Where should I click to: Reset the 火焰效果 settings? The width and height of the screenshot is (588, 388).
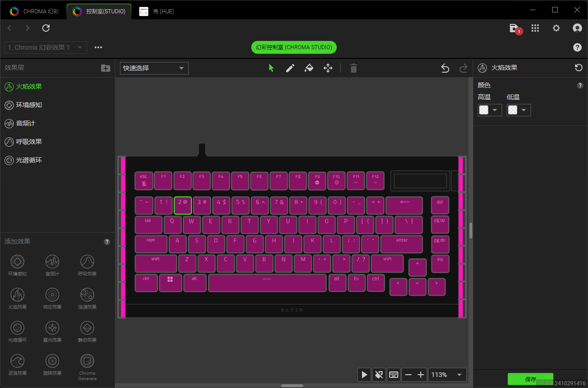coord(579,68)
